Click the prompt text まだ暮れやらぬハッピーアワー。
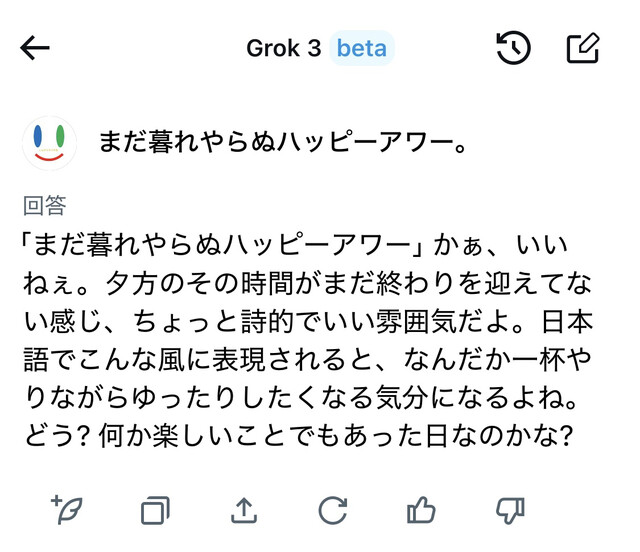 284,143
